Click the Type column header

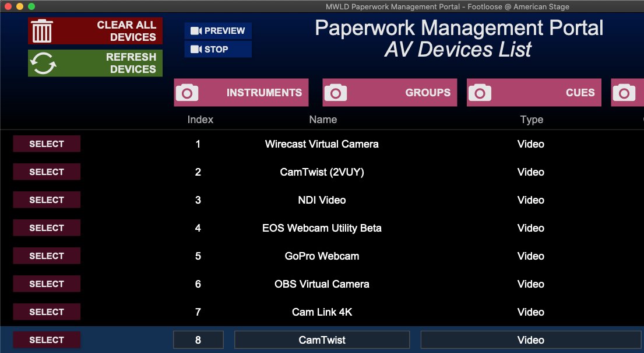(x=532, y=120)
